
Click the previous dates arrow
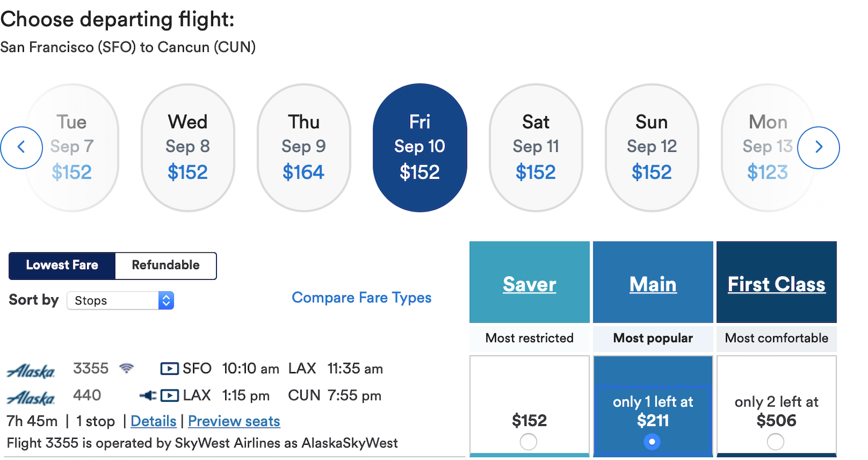pos(21,148)
